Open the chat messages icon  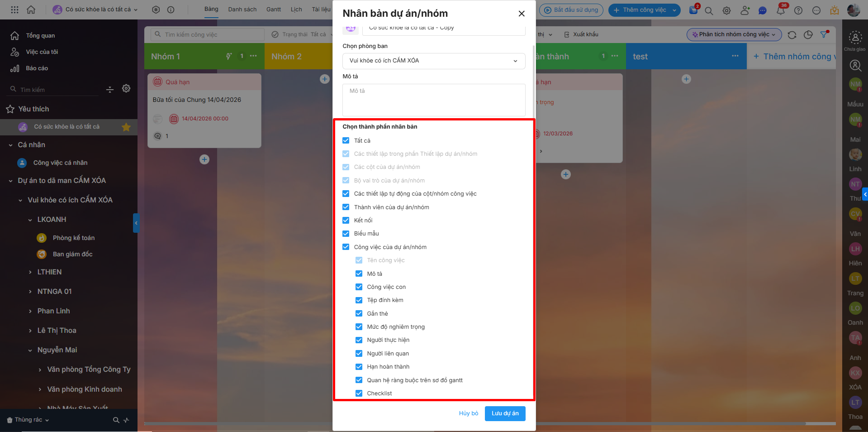763,10
